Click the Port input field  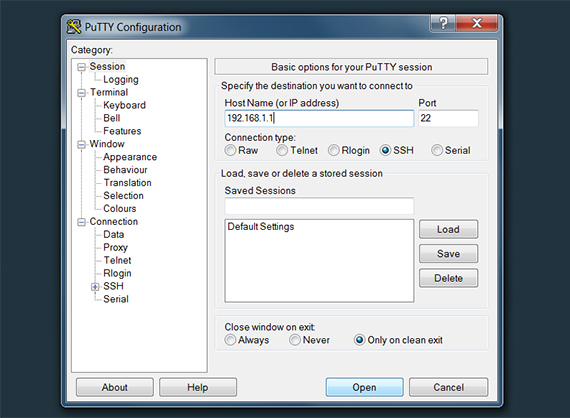pos(448,118)
